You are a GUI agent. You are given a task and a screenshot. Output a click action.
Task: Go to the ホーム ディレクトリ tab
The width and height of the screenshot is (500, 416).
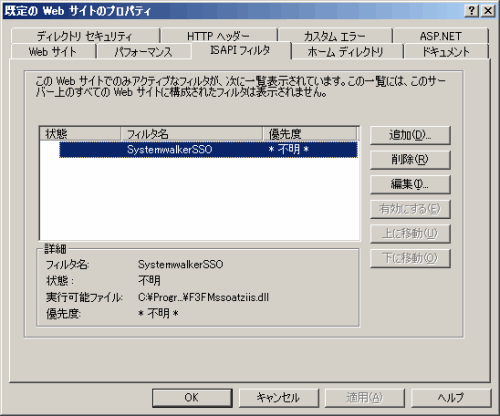tap(347, 52)
